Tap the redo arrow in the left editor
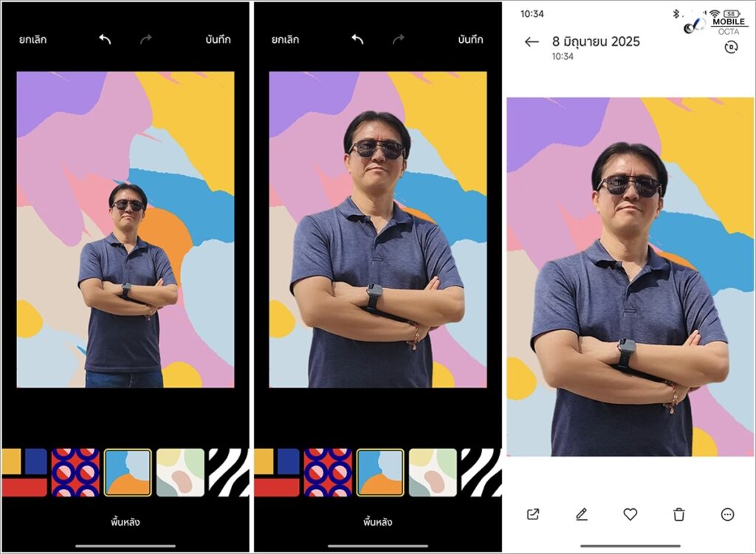The height and width of the screenshot is (554, 756). (x=146, y=39)
